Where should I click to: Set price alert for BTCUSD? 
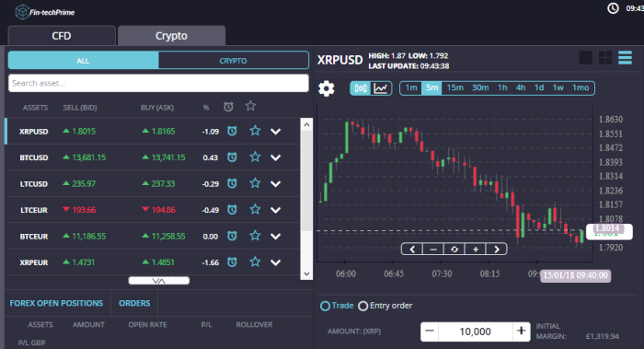point(232,157)
